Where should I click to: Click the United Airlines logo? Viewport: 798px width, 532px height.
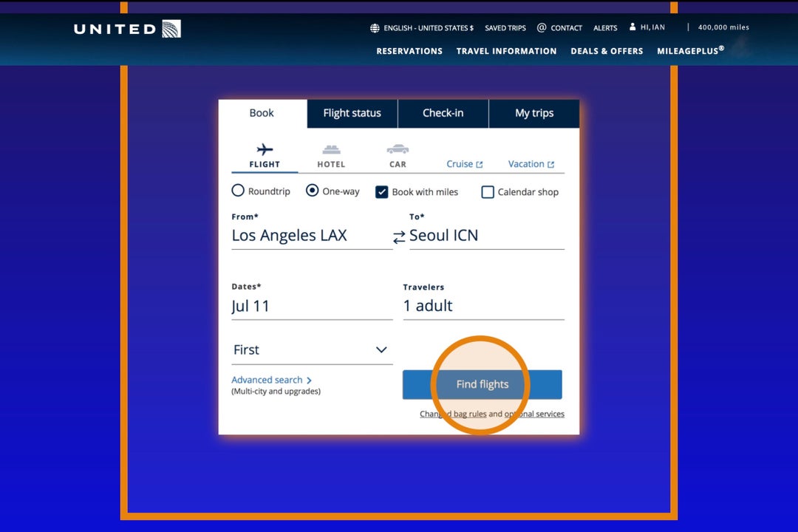click(126, 28)
